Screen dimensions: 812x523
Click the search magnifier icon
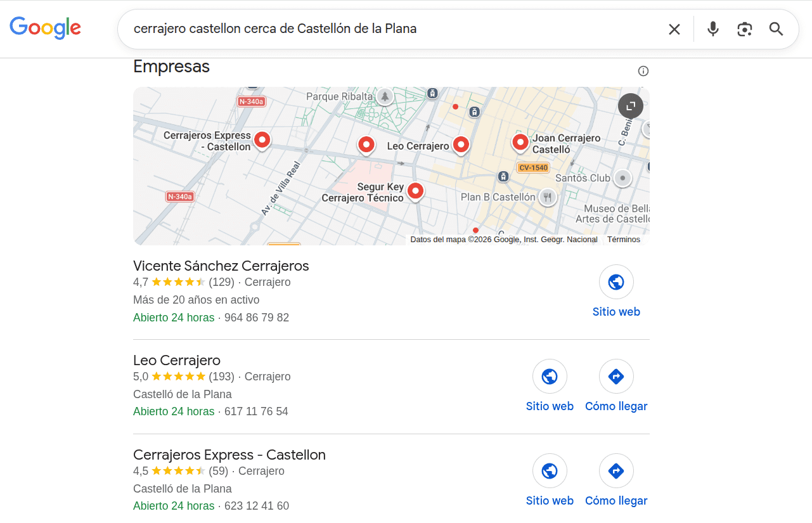click(776, 29)
